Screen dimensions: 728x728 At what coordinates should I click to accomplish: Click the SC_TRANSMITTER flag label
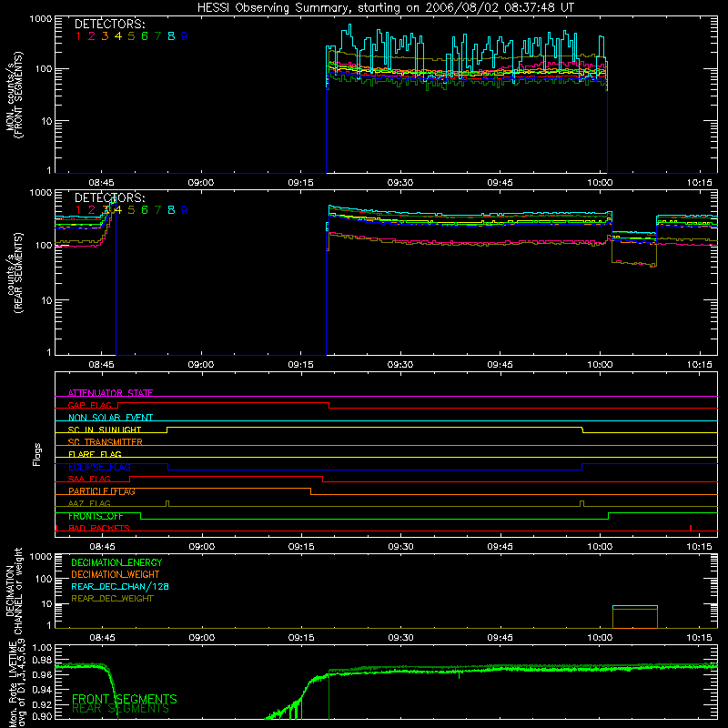point(106,442)
